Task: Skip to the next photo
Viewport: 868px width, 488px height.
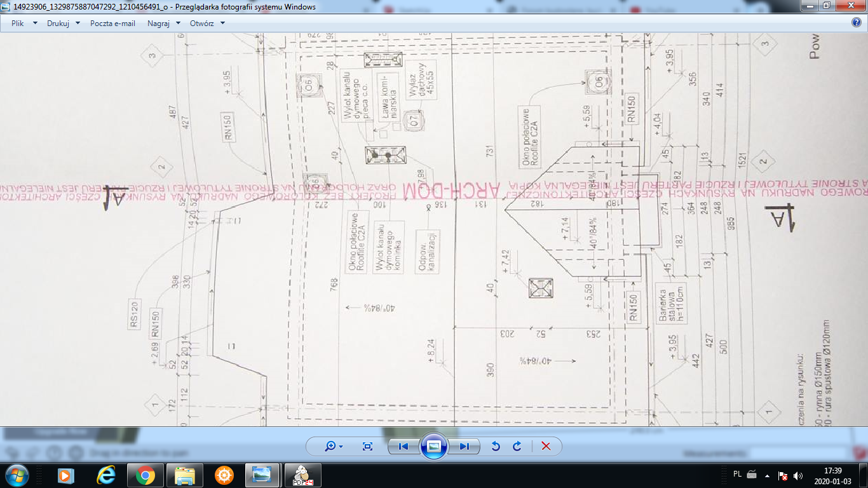Action: click(x=465, y=446)
